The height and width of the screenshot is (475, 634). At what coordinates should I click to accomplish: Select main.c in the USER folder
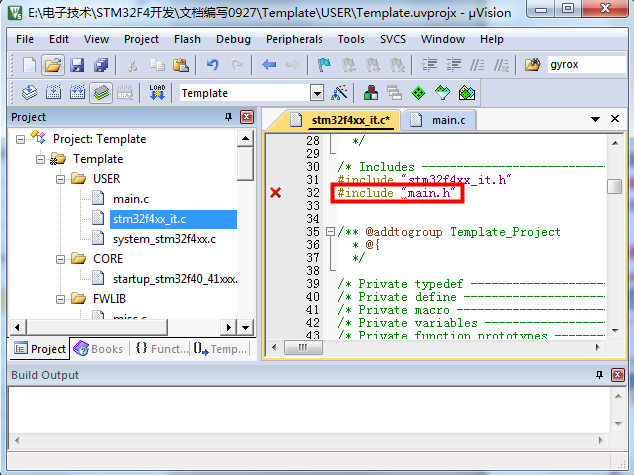tap(131, 199)
